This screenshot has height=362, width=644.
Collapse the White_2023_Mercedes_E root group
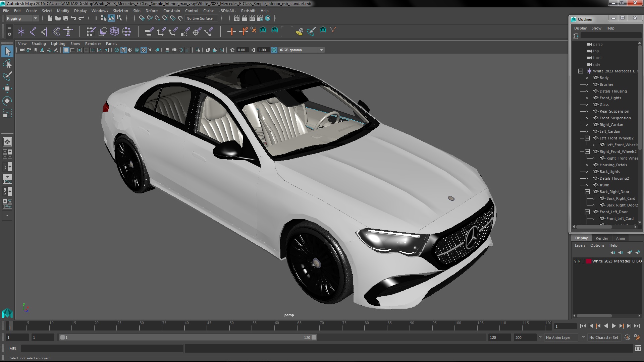click(x=581, y=71)
